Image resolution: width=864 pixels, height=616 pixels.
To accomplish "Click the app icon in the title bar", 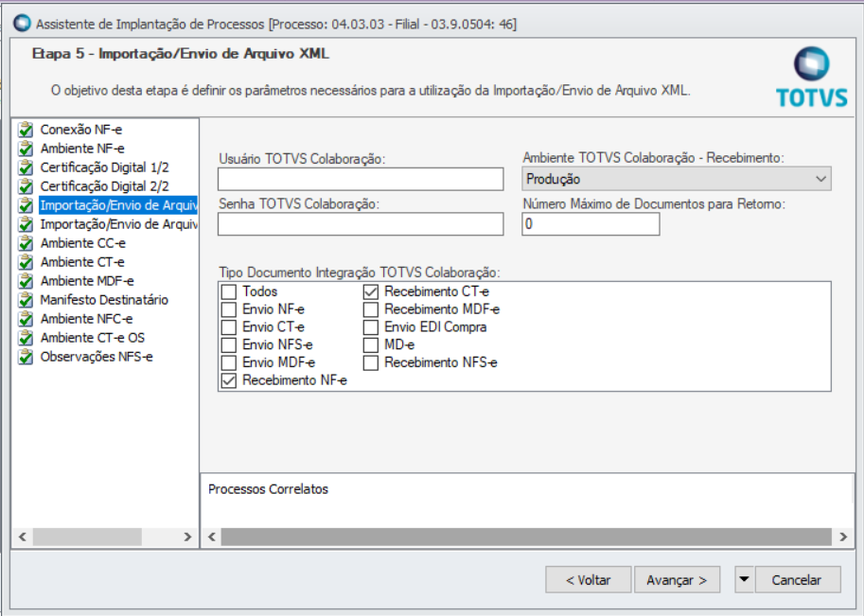I will coord(22,23).
